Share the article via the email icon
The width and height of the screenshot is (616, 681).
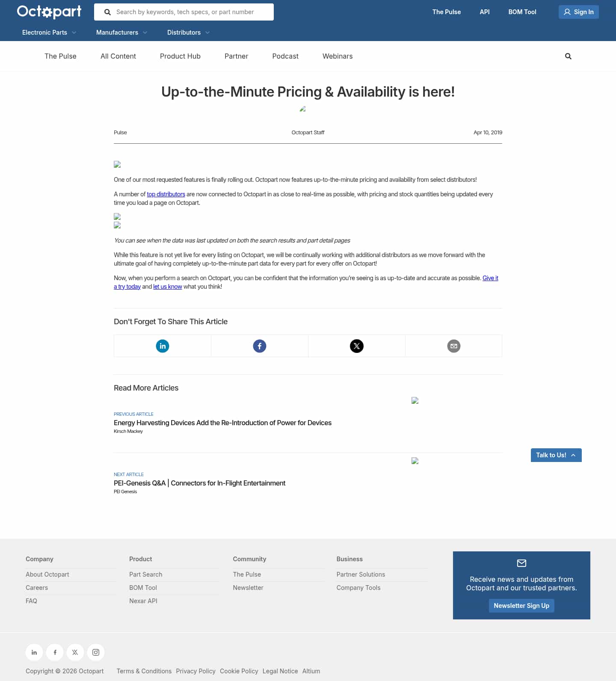[x=453, y=346]
